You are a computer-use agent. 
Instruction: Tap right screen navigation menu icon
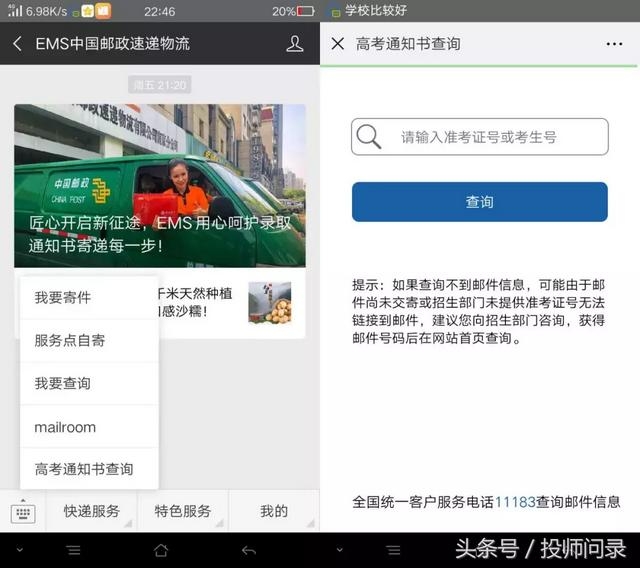pyautogui.click(x=393, y=550)
